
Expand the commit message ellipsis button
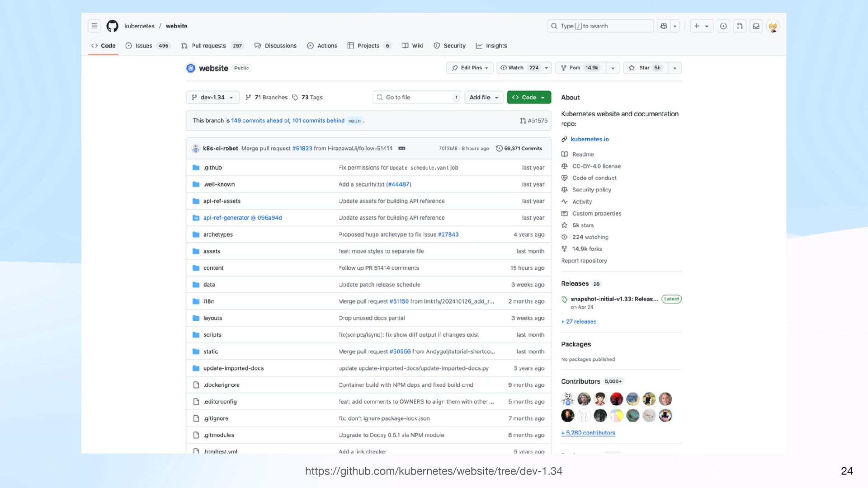[x=402, y=148]
